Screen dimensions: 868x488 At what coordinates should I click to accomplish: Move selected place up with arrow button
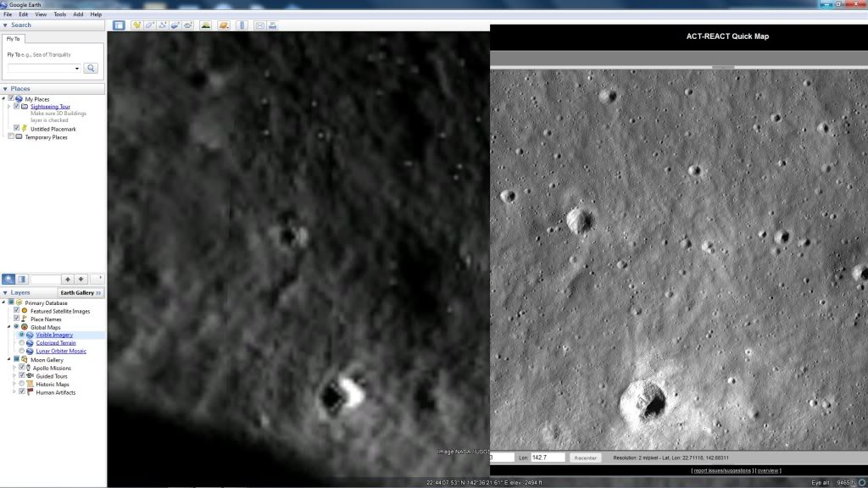68,279
